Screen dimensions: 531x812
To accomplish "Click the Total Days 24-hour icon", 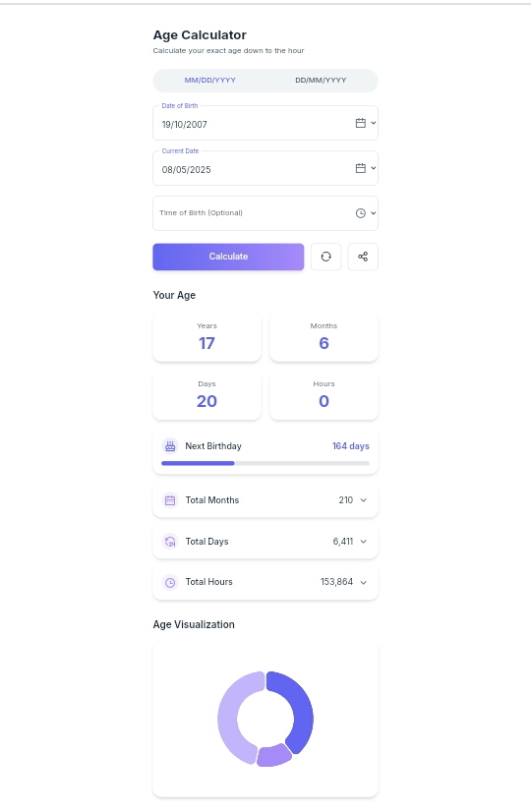I will coord(170,542).
